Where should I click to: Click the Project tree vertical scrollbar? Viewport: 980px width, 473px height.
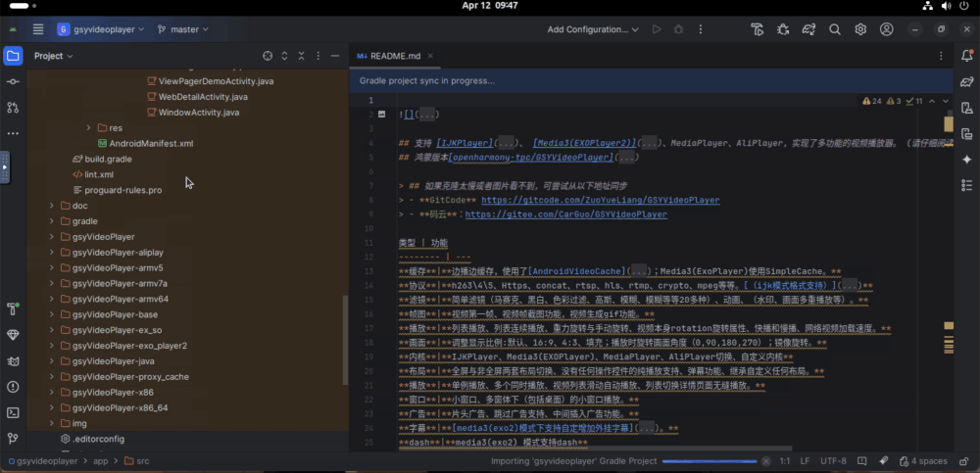pyautogui.click(x=346, y=340)
